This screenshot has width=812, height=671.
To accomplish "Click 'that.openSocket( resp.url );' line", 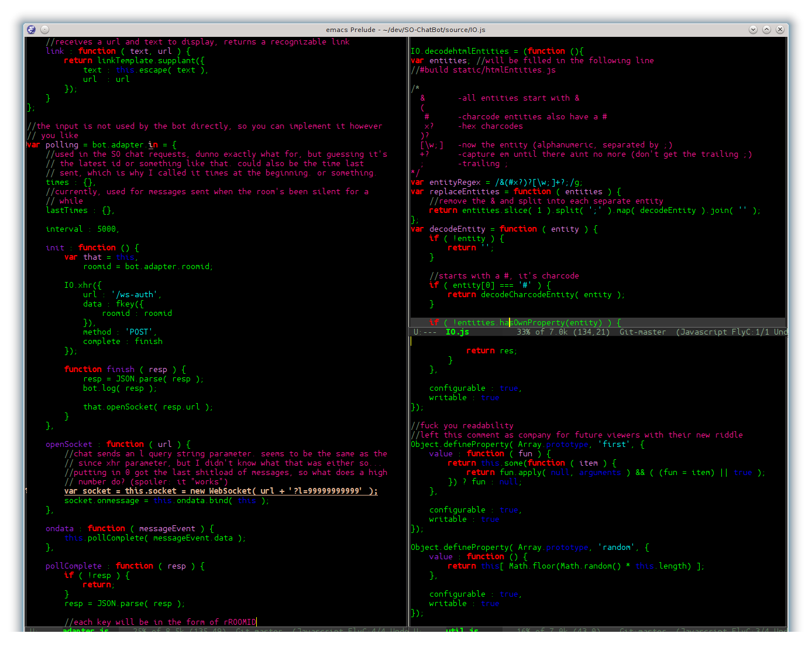I will coord(148,407).
